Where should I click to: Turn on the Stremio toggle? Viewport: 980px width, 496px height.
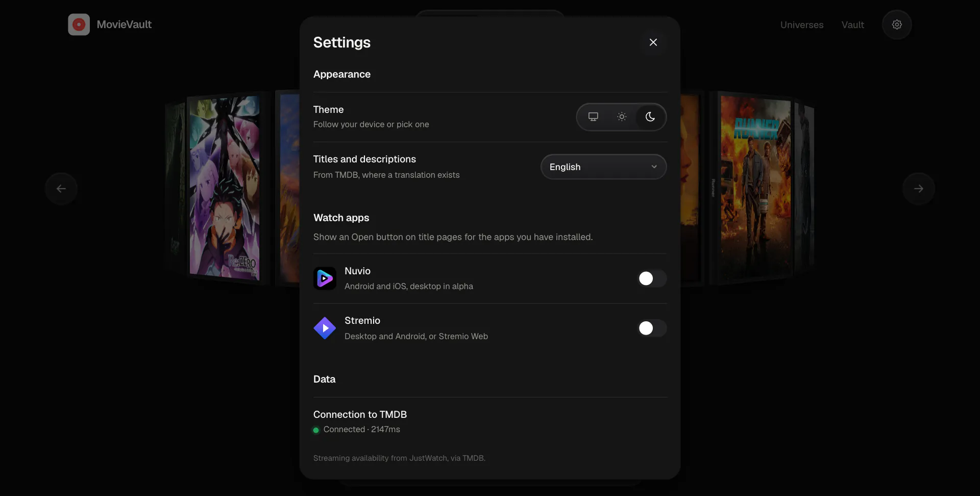click(x=652, y=328)
